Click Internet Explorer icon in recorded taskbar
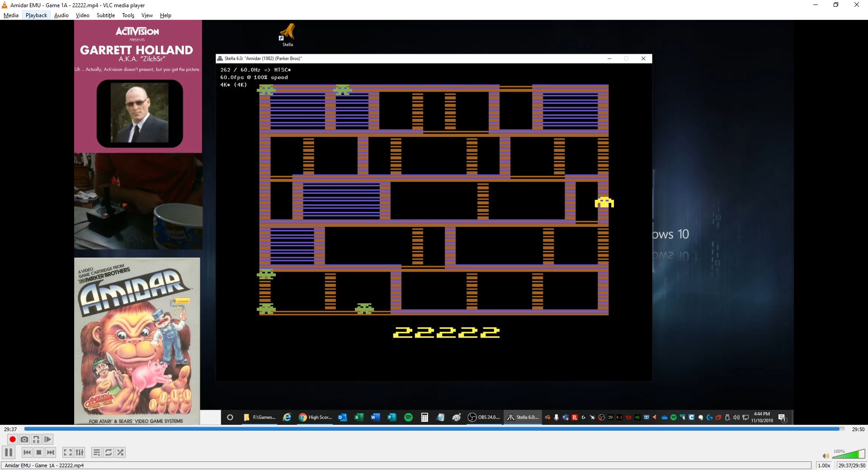 tap(287, 417)
